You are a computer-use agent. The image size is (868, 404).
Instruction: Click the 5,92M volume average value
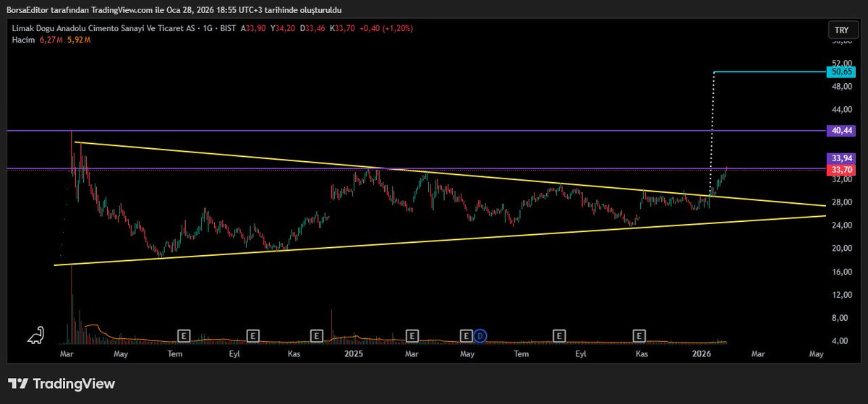pyautogui.click(x=79, y=39)
